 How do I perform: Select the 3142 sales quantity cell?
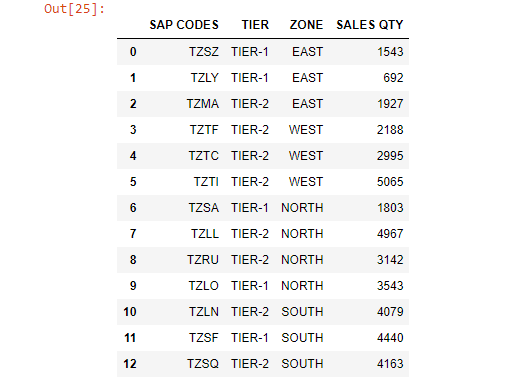click(x=390, y=260)
